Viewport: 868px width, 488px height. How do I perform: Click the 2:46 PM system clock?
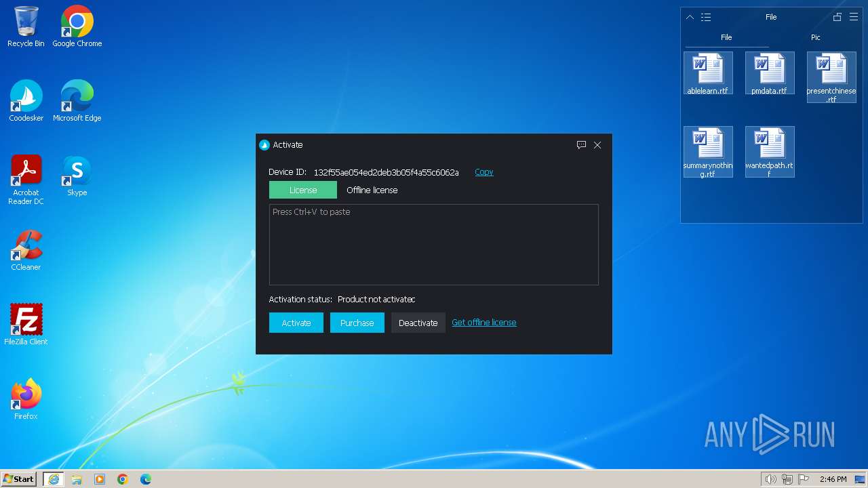tap(833, 479)
